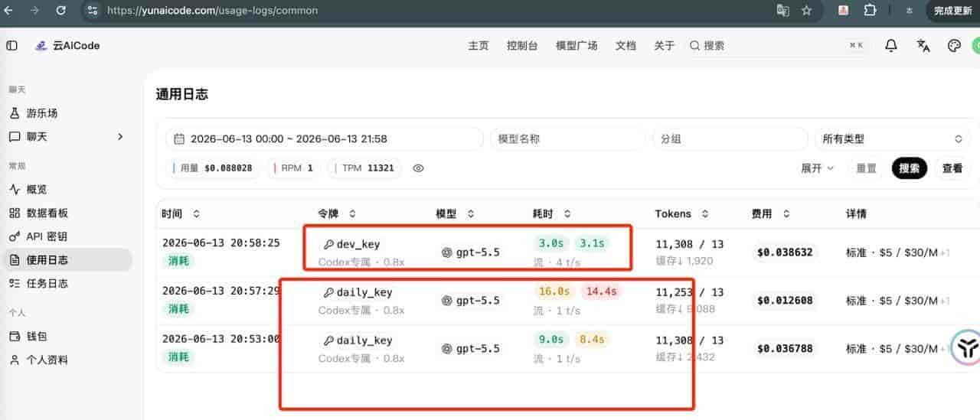Open the 所有类型 type dropdown

click(893, 139)
